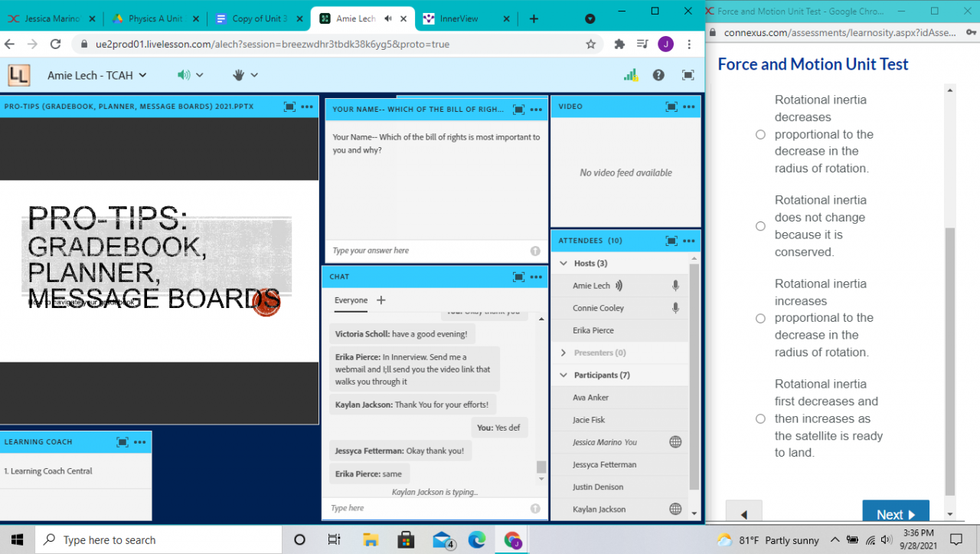Click the Next button in the unit test

coord(896,512)
